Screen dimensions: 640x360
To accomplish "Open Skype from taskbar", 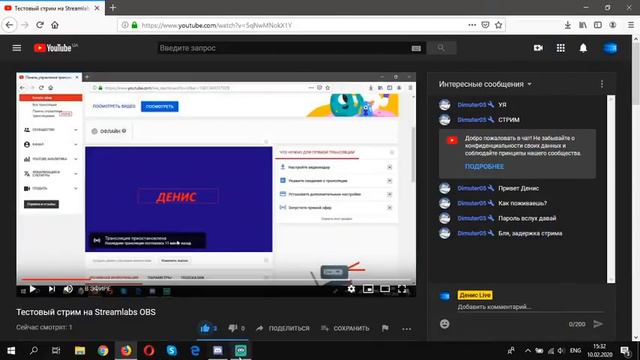I will [172, 351].
